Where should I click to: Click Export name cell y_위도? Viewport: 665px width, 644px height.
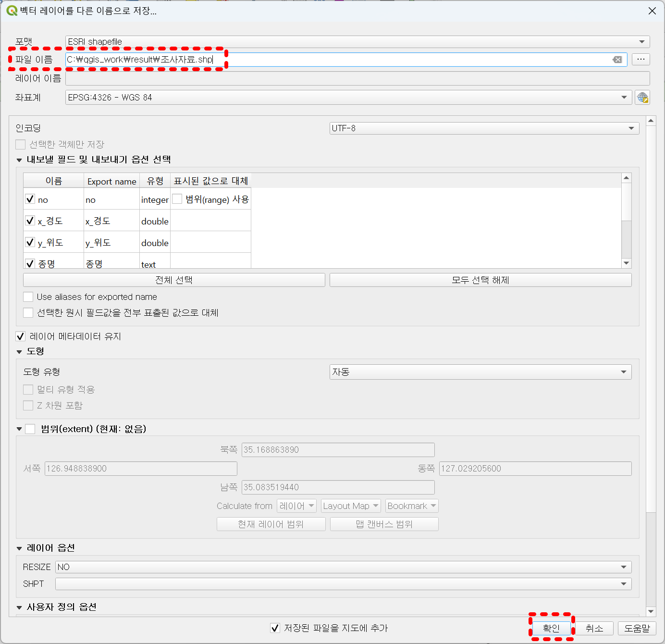click(112, 242)
